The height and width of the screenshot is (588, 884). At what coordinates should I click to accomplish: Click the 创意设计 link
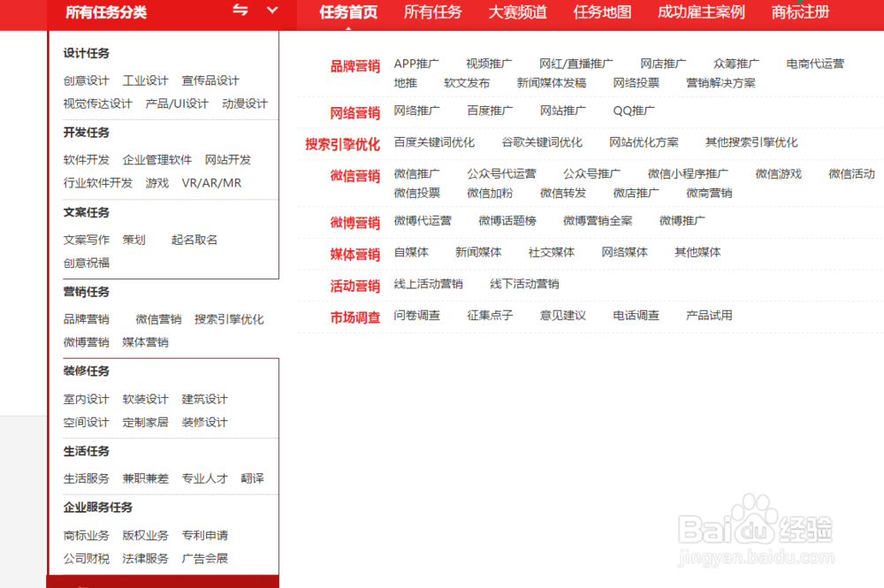[x=87, y=80]
